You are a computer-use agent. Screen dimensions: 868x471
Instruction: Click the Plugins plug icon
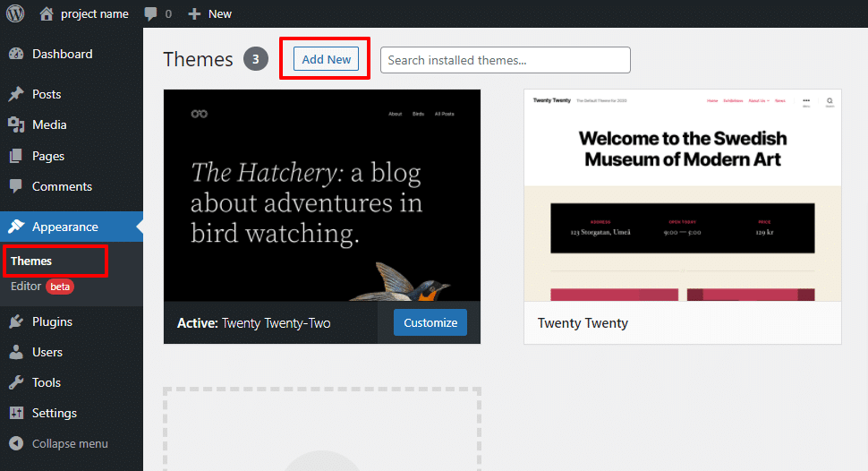17,321
